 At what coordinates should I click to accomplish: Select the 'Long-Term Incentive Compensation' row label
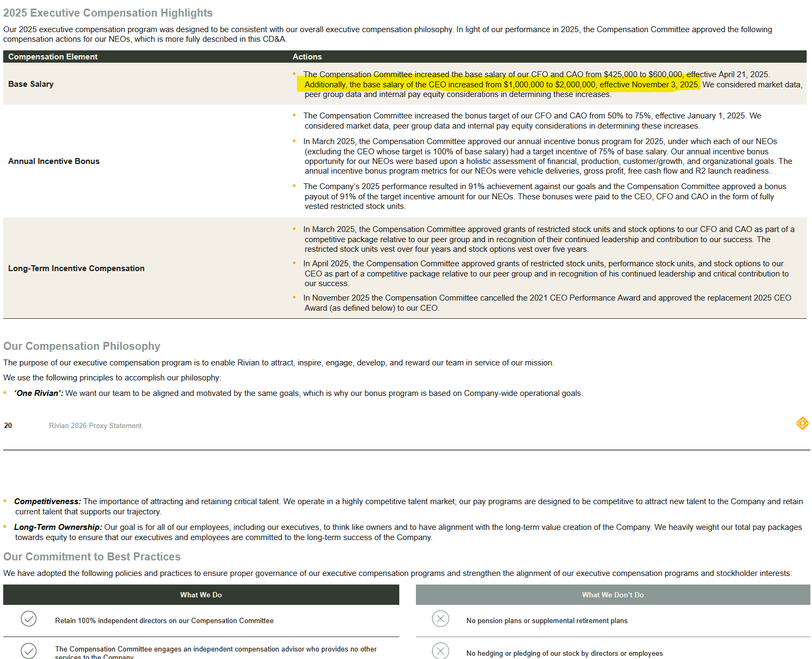(x=77, y=268)
